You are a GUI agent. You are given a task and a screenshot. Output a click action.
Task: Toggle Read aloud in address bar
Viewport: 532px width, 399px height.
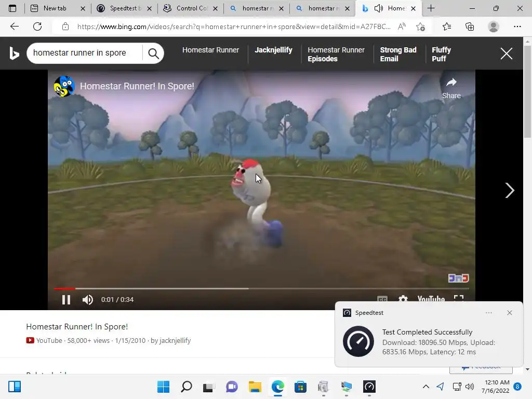coord(402,26)
